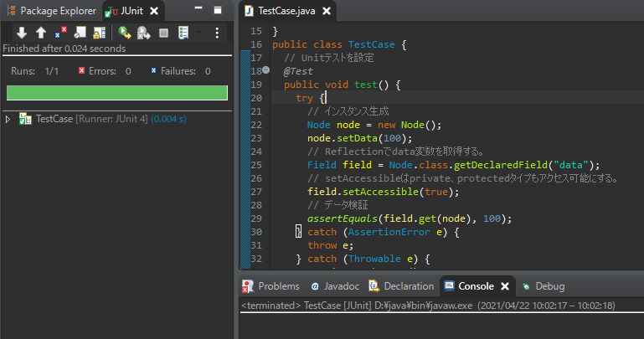Viewport: 644px width, 339px height.
Task: Stop the JUnit test run
Action: pos(163,33)
